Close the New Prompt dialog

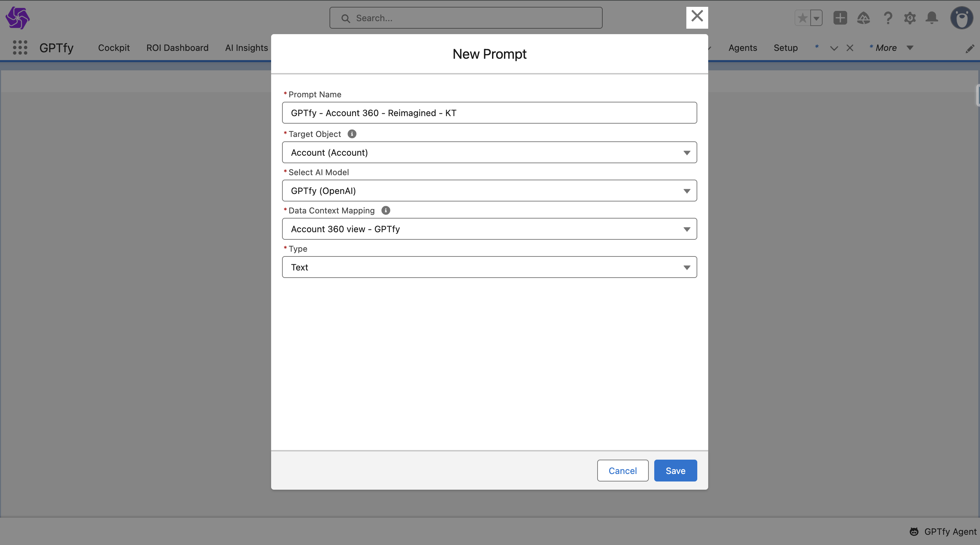point(697,17)
